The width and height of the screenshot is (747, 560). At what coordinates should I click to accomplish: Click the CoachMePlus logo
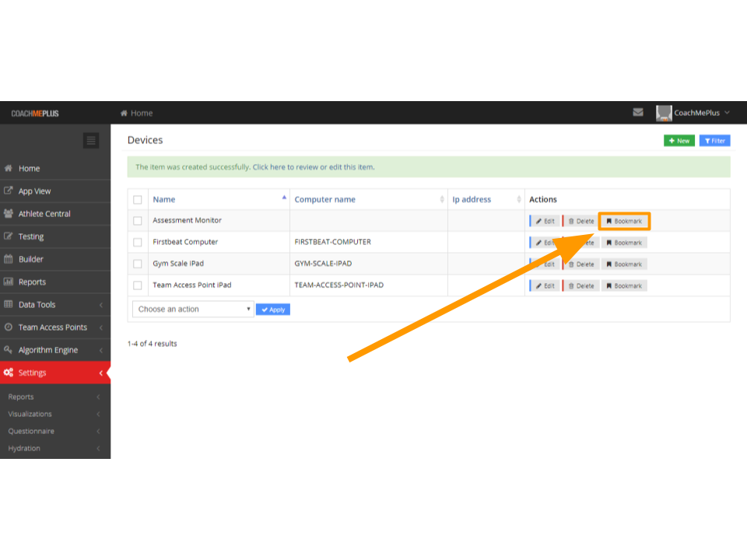(x=35, y=114)
